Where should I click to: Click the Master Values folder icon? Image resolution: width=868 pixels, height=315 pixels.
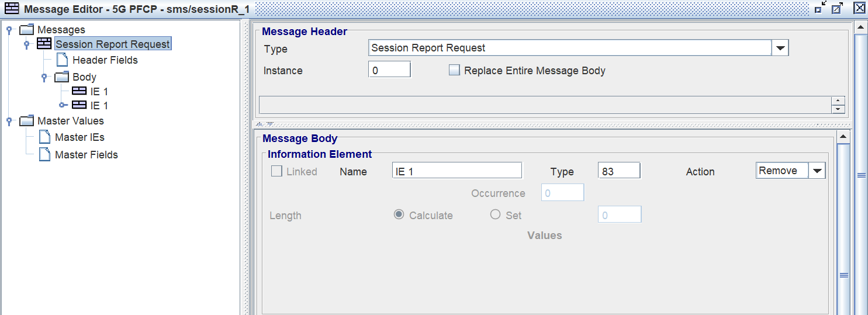(x=27, y=121)
